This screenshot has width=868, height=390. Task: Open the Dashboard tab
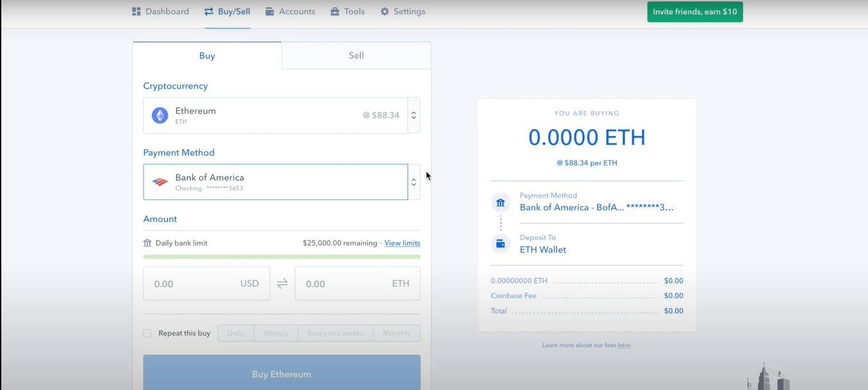click(x=160, y=12)
